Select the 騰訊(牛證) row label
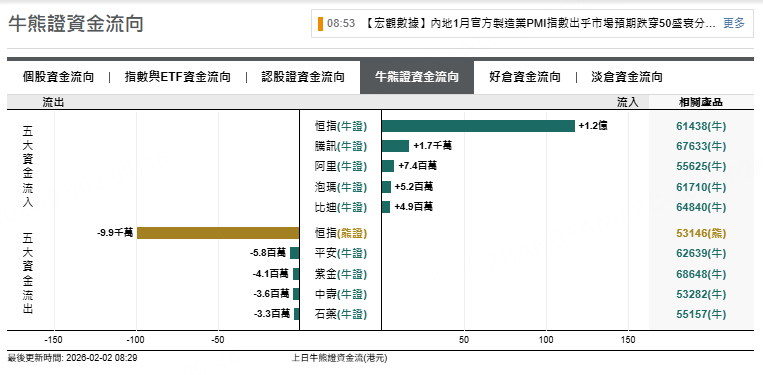 341,146
